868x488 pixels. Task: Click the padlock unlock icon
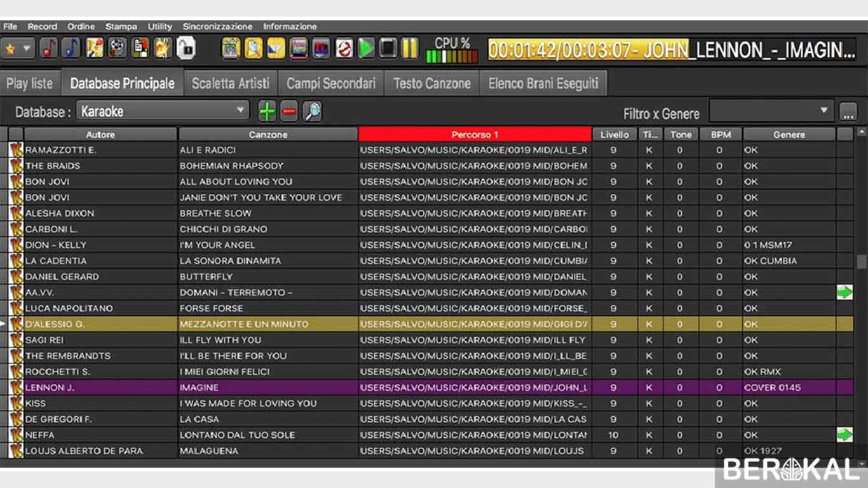pyautogui.click(x=186, y=48)
